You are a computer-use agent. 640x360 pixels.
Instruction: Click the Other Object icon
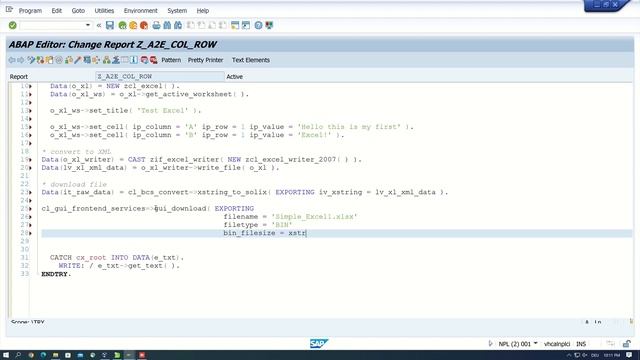coord(49,60)
